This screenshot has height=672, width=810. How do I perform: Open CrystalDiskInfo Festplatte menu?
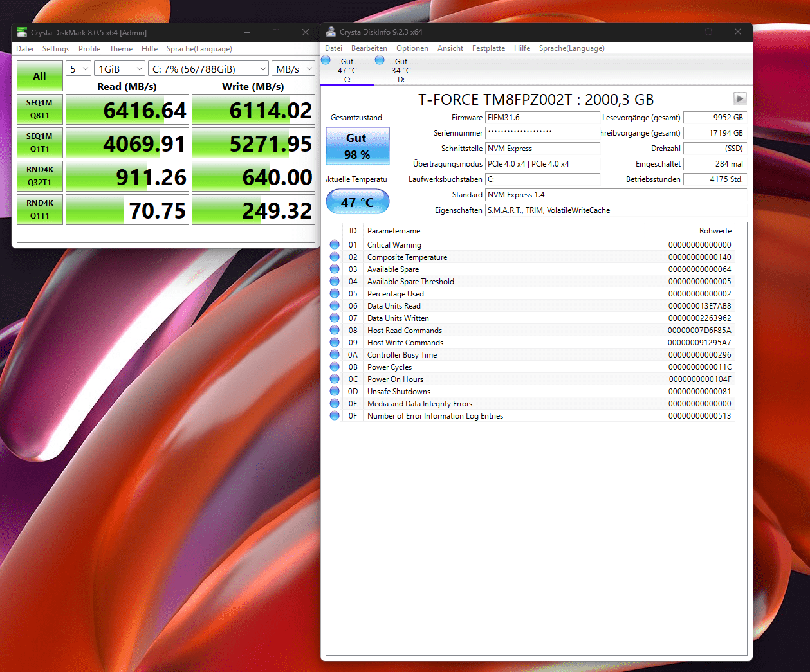point(488,48)
